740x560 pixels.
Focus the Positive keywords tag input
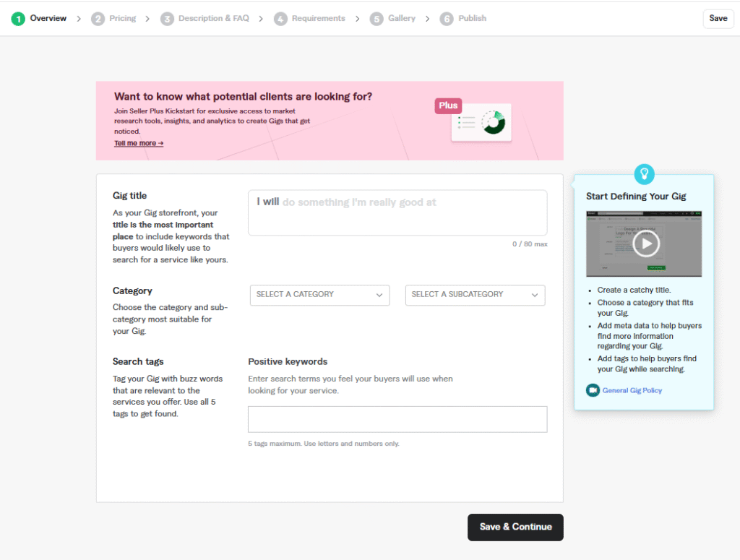(397, 419)
